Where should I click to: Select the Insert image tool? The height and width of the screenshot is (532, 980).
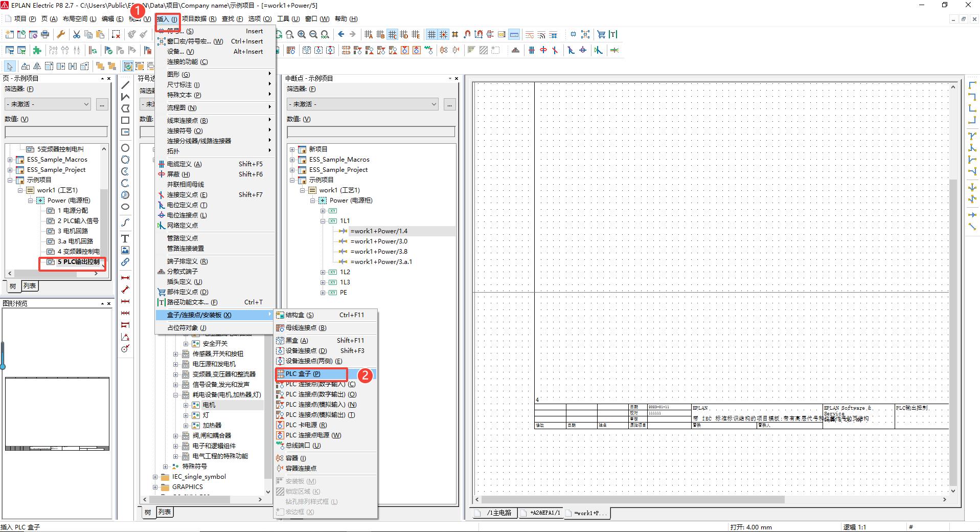point(125,250)
